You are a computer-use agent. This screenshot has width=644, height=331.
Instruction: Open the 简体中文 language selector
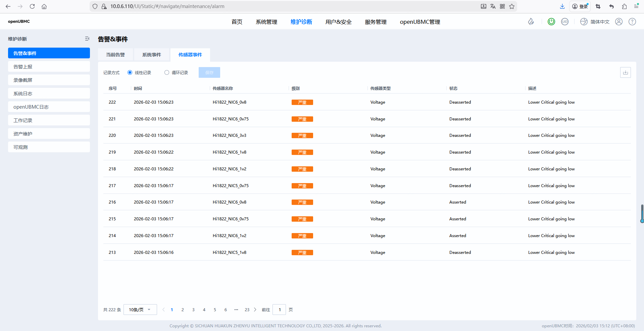click(x=595, y=22)
